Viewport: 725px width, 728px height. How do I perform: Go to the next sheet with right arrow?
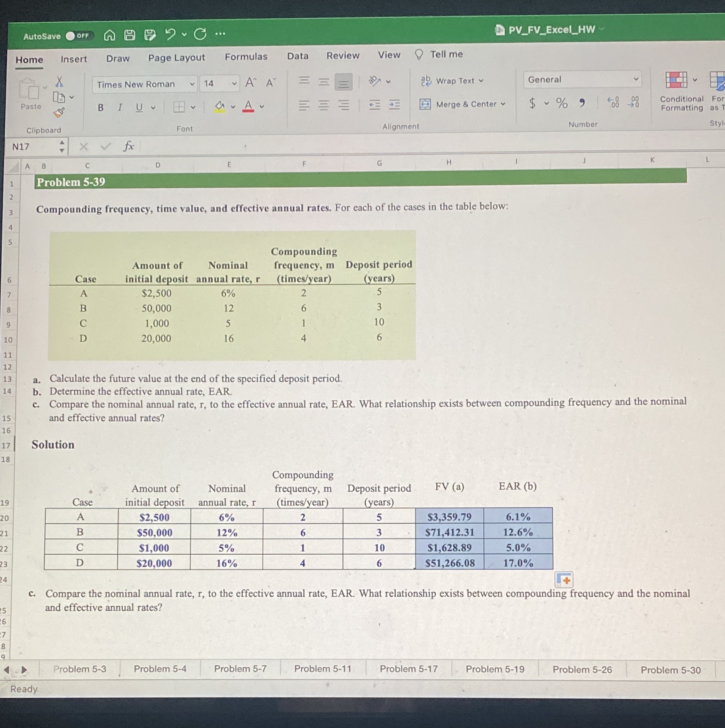(x=24, y=670)
